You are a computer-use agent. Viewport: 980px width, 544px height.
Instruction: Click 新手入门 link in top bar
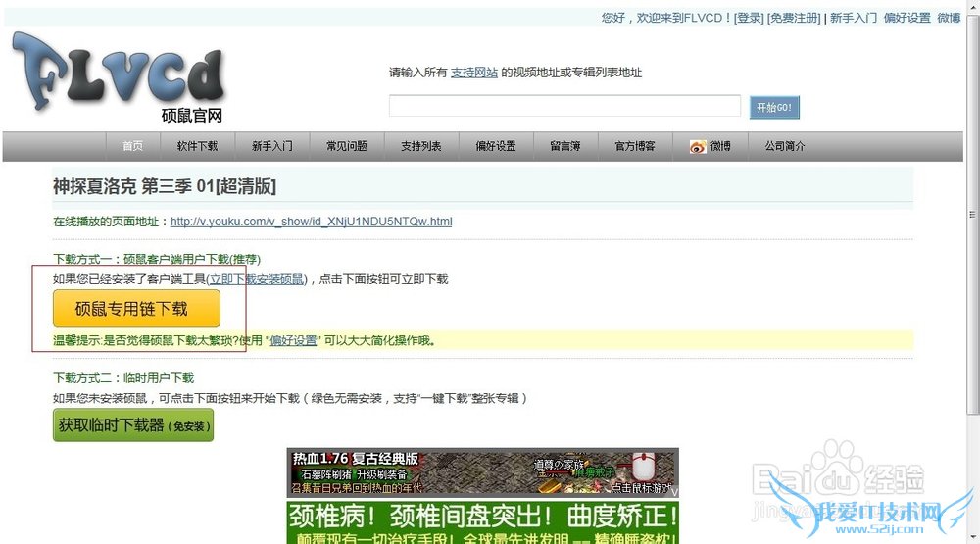pos(854,18)
